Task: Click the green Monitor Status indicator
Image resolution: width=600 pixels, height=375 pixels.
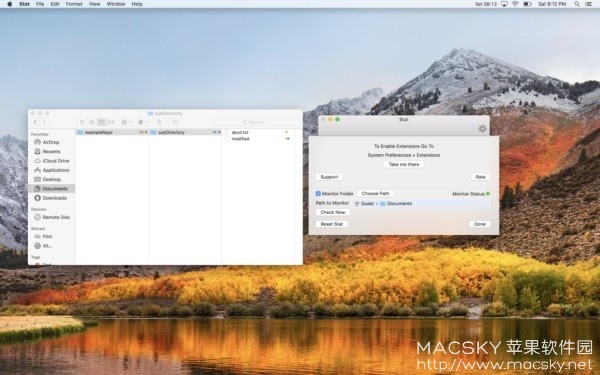Action: pos(488,194)
